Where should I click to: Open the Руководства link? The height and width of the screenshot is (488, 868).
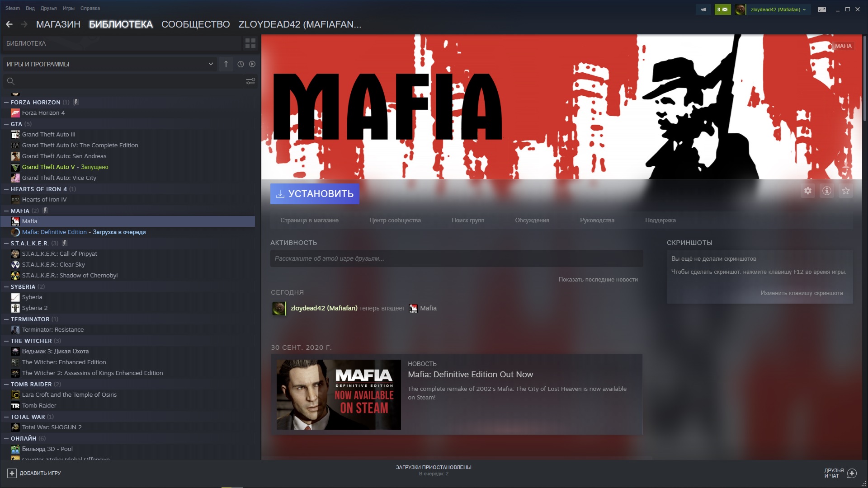click(597, 221)
